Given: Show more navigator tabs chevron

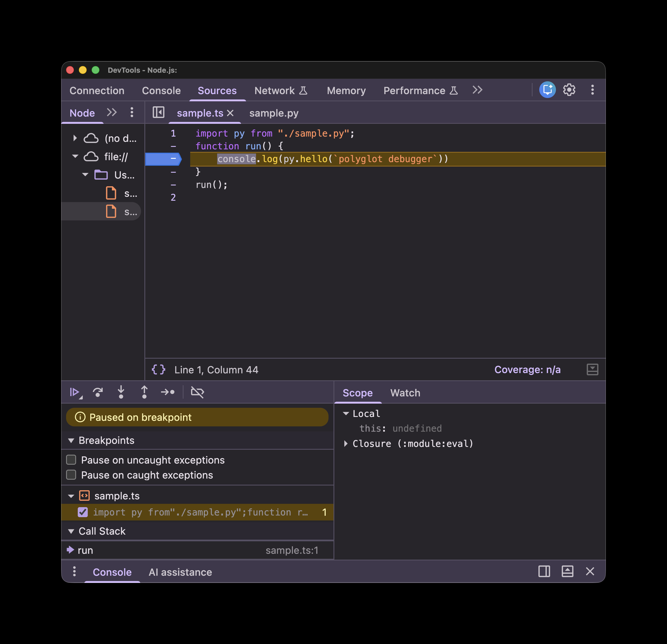Looking at the screenshot, I should point(112,112).
